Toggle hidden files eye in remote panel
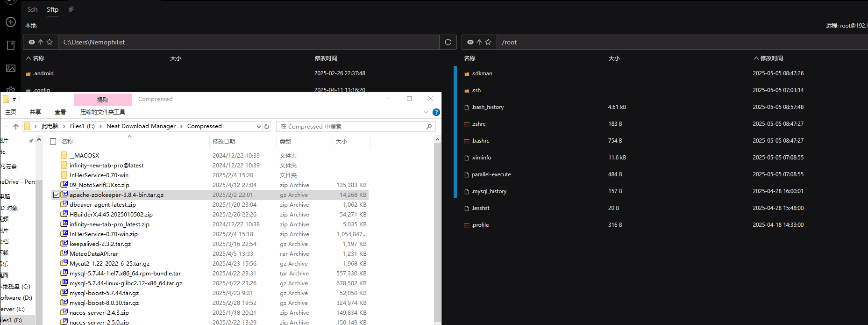Image resolution: width=868 pixels, height=325 pixels. click(470, 42)
